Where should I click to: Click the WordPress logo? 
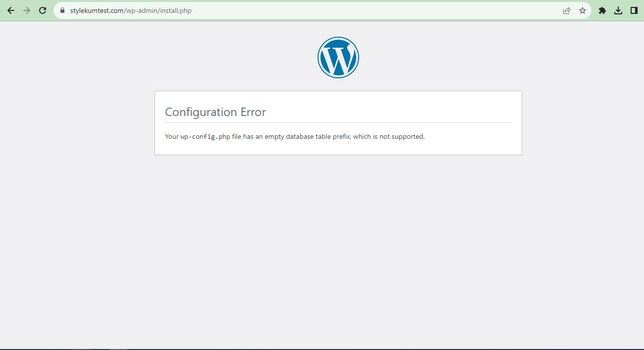coord(338,58)
